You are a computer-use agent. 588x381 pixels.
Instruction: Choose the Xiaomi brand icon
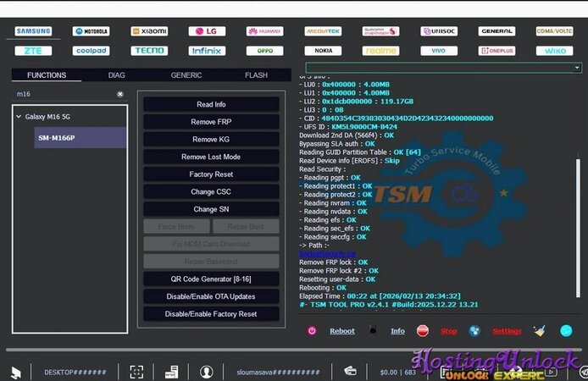coord(149,31)
